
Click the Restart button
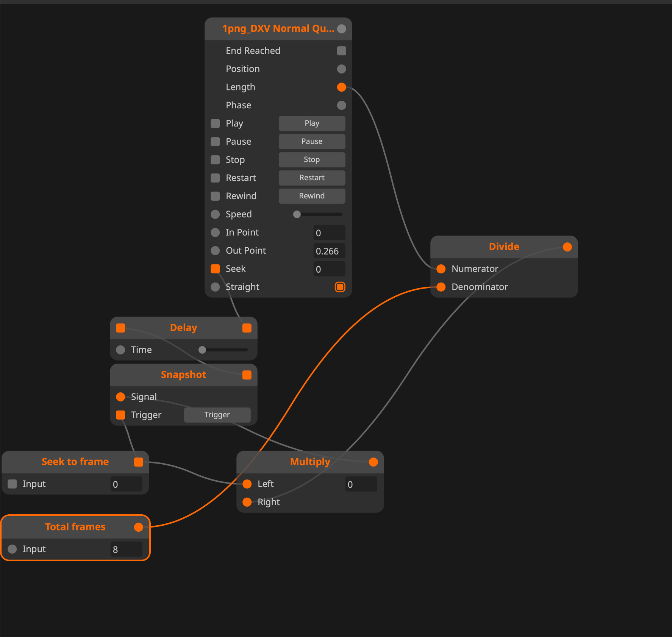(312, 178)
